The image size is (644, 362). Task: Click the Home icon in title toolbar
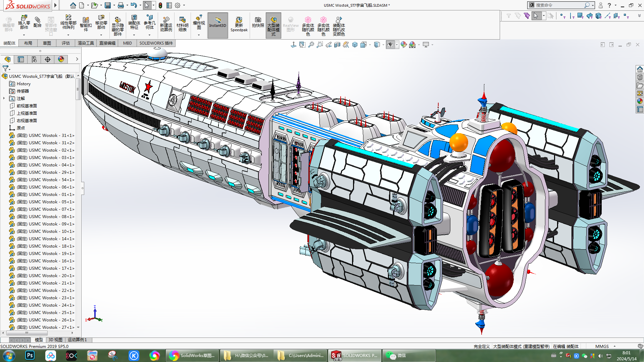click(73, 5)
